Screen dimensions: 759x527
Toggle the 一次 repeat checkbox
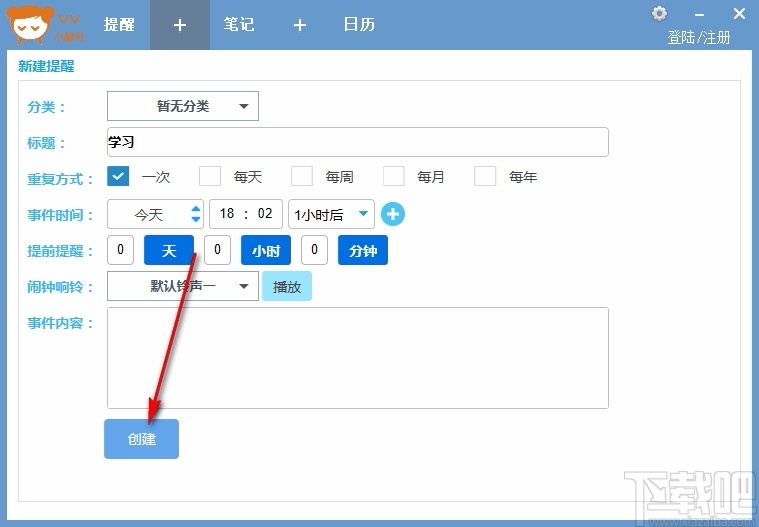coord(118,176)
